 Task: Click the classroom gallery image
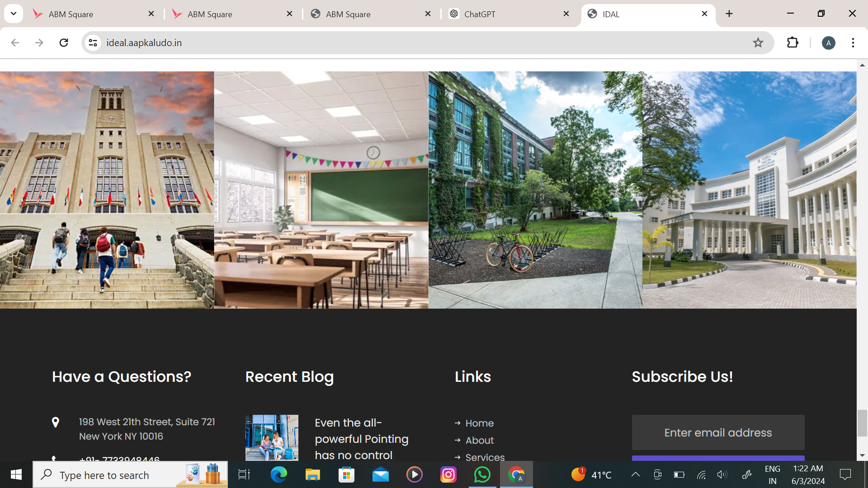point(321,190)
